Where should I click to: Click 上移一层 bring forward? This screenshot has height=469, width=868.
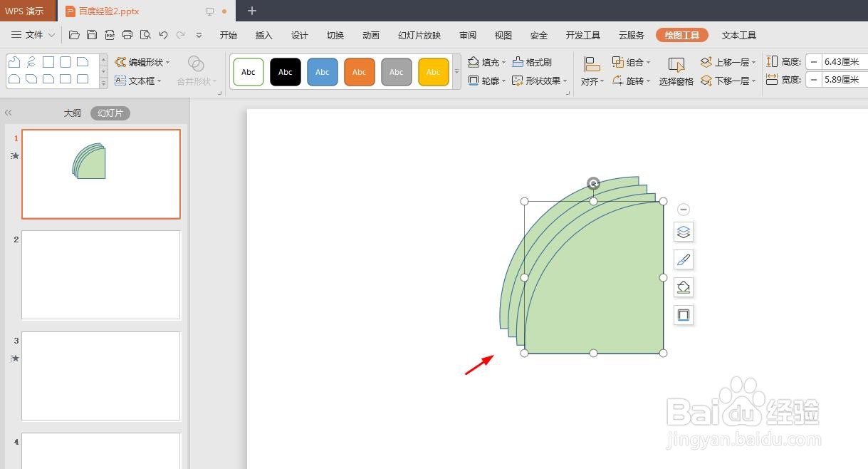click(728, 63)
